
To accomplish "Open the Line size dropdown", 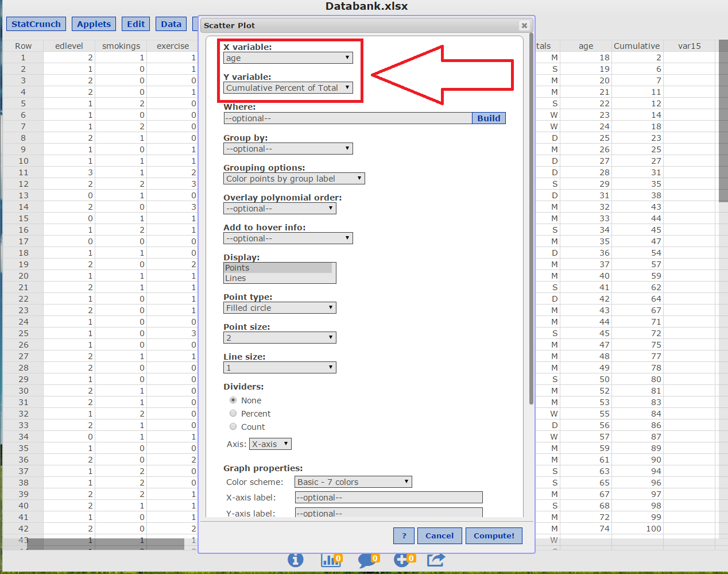I will pos(280,368).
